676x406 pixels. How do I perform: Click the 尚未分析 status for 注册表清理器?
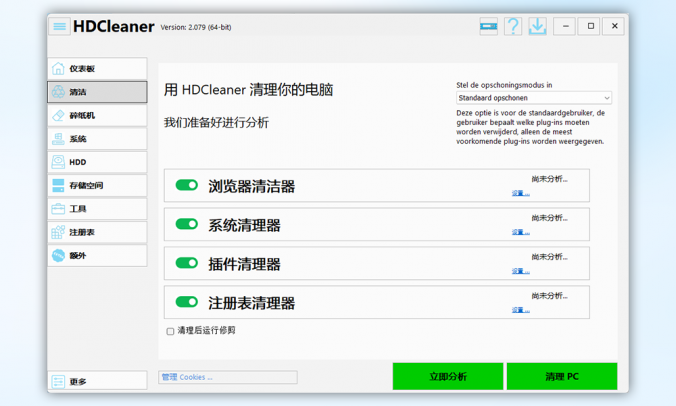click(550, 296)
